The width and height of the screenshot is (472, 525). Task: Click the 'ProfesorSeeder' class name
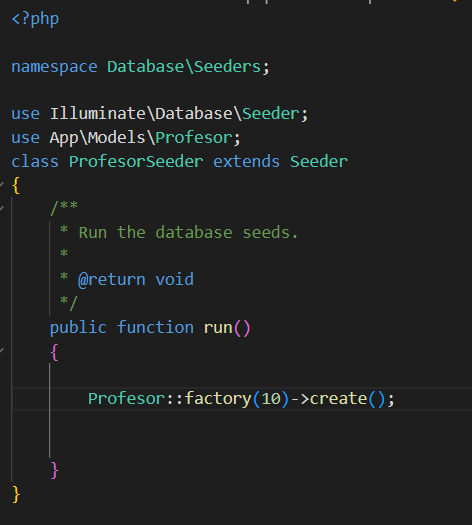click(x=136, y=162)
